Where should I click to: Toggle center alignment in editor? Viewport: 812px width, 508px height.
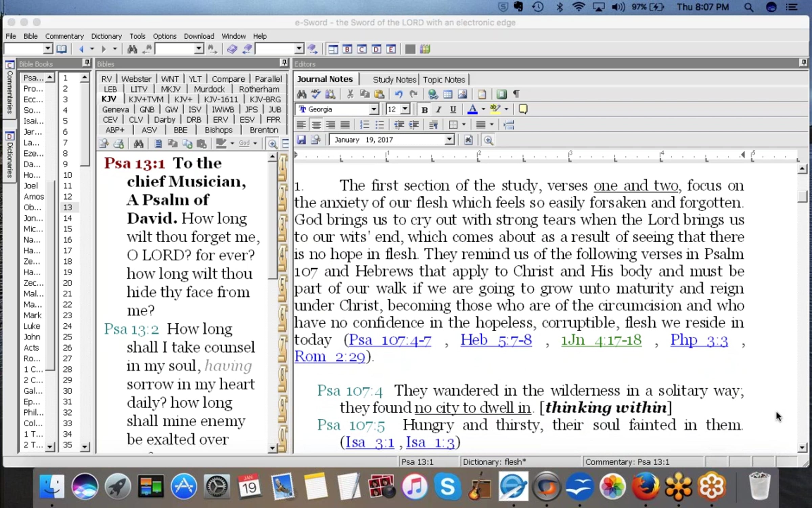(316, 125)
